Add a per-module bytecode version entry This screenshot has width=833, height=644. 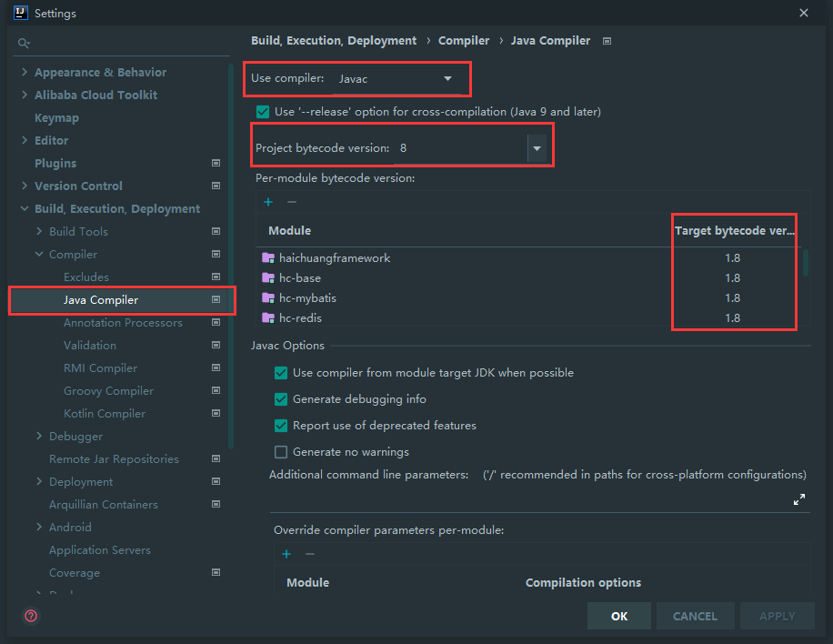coord(268,202)
